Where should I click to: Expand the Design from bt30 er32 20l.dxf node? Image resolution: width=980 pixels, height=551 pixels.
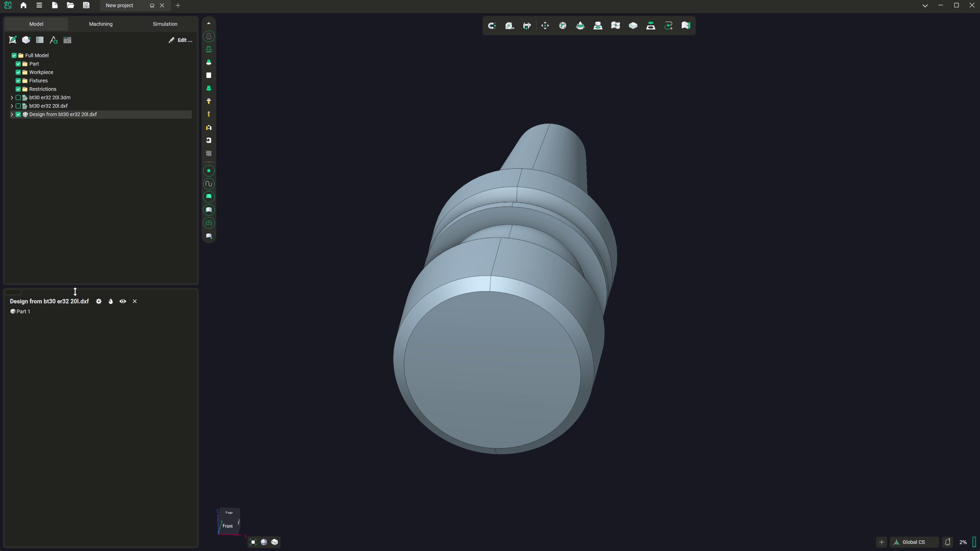point(12,114)
